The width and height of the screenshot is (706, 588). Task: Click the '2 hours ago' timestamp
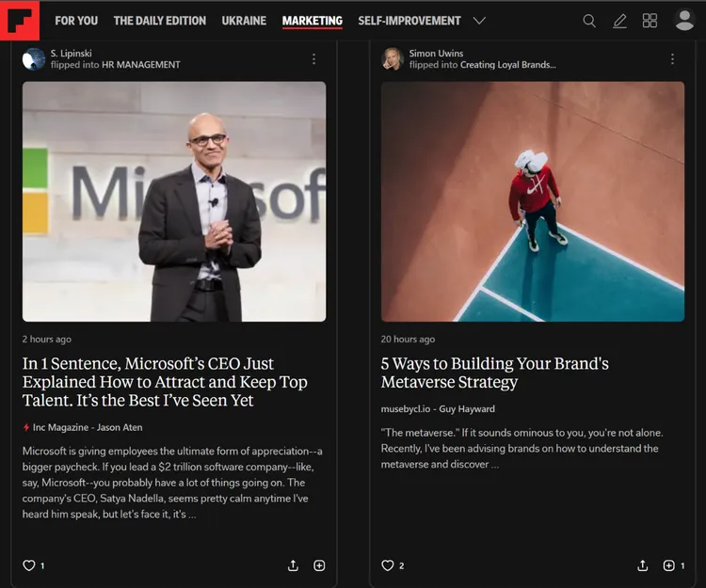[47, 340]
